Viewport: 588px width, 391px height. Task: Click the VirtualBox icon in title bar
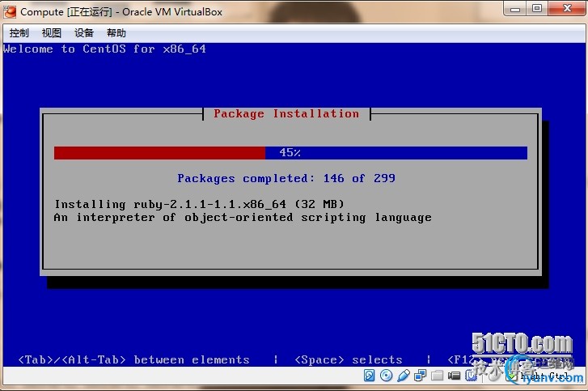(10, 11)
